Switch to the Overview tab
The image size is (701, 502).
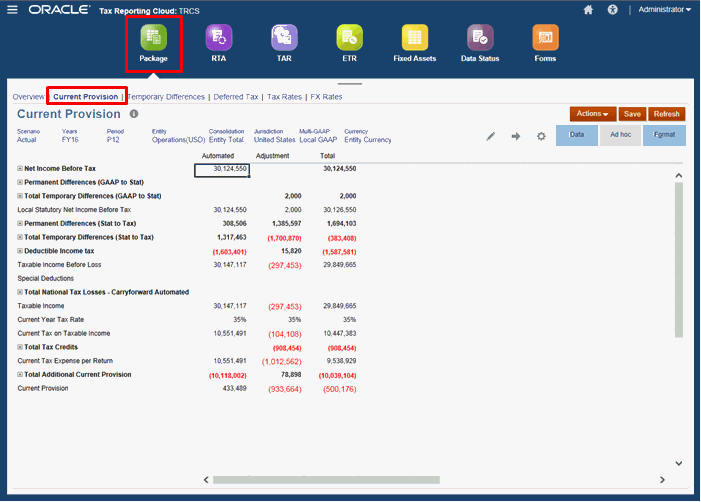pyautogui.click(x=29, y=97)
